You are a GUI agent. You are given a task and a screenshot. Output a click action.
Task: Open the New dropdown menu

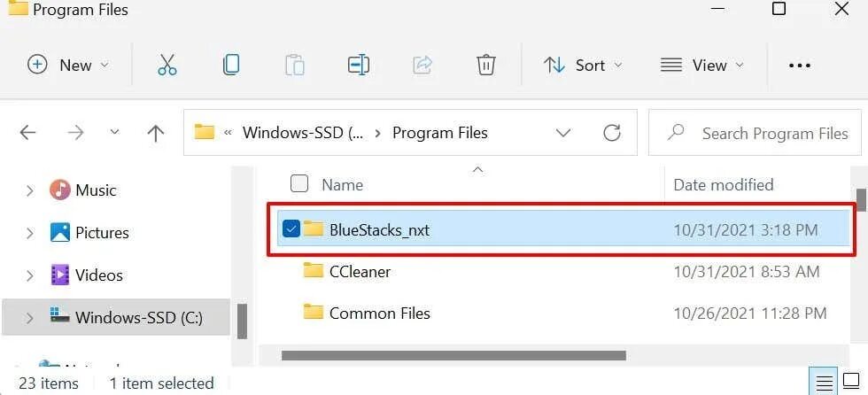click(x=68, y=65)
